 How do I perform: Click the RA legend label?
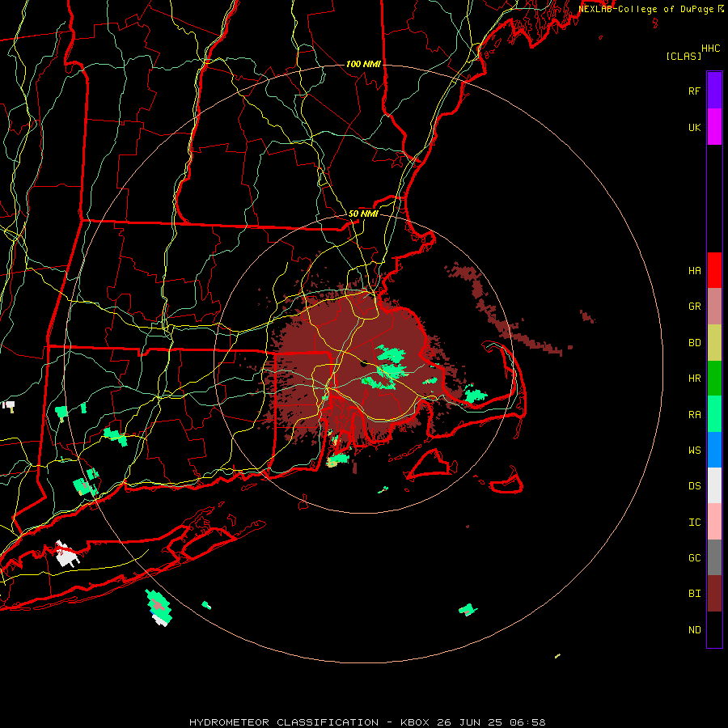point(694,414)
